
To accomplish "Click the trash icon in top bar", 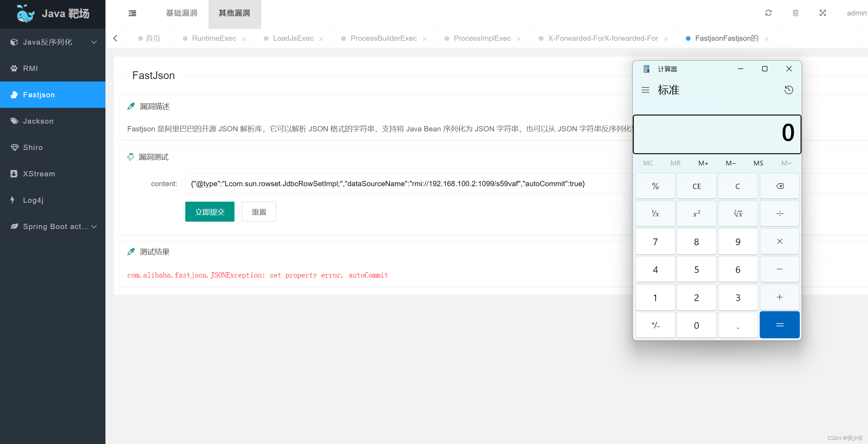I will (x=796, y=13).
